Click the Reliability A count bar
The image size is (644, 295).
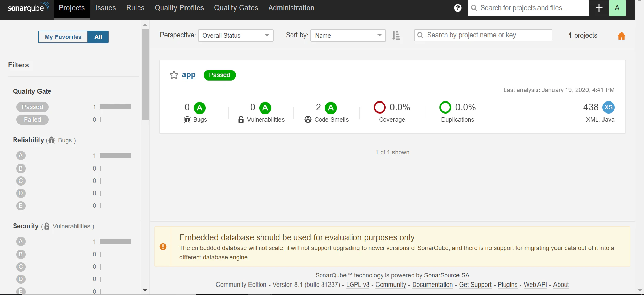115,156
